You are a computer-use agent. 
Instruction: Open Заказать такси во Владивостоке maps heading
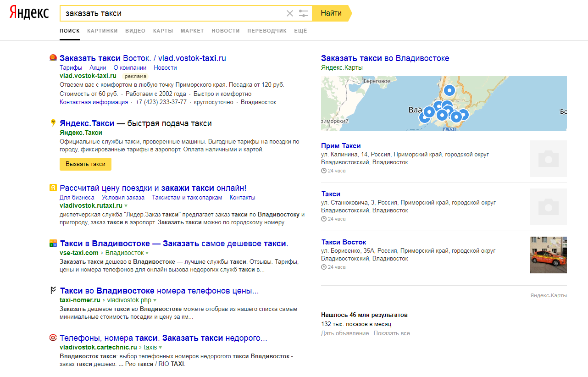pos(385,58)
